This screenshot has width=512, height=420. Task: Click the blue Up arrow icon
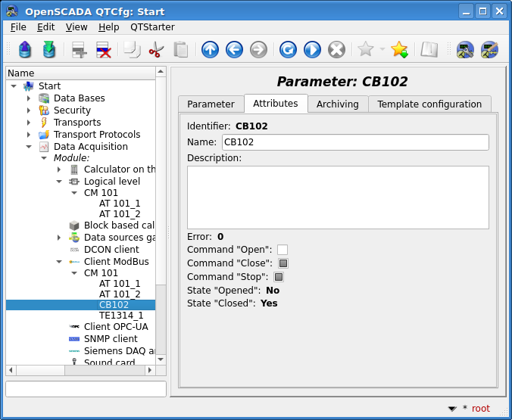tap(210, 50)
